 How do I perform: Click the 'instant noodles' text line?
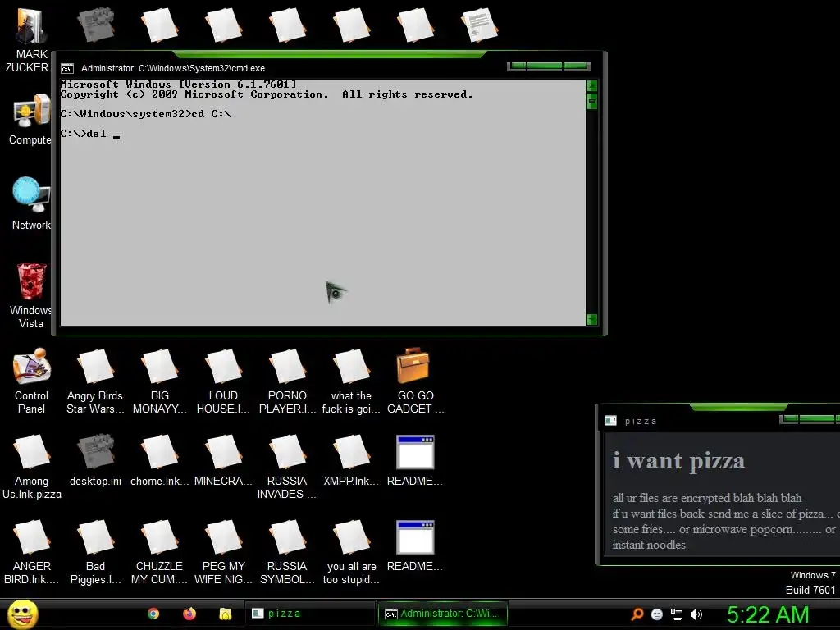click(x=649, y=545)
